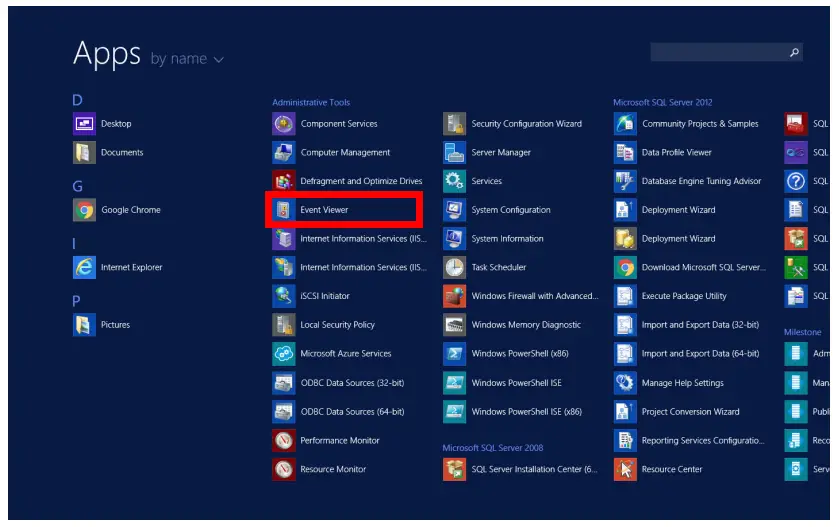This screenshot has height=527, width=839.
Task: Open iSCSI Initiator icon
Action: pos(284,296)
